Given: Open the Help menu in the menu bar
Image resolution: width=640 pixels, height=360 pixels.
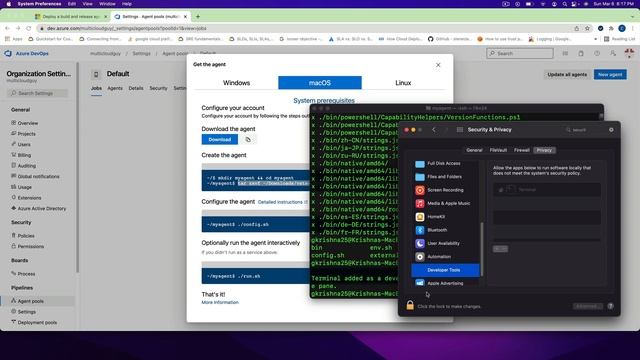Looking at the screenshot, I should click(x=127, y=4).
